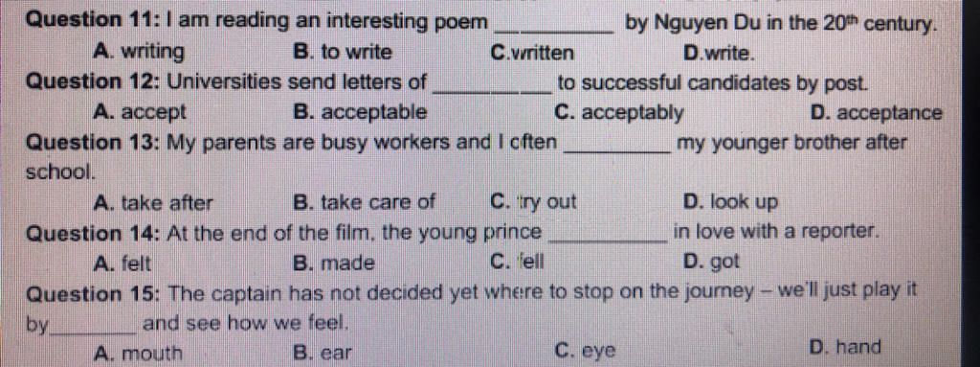Select option C try out
980x367 pixels.
tap(533, 203)
